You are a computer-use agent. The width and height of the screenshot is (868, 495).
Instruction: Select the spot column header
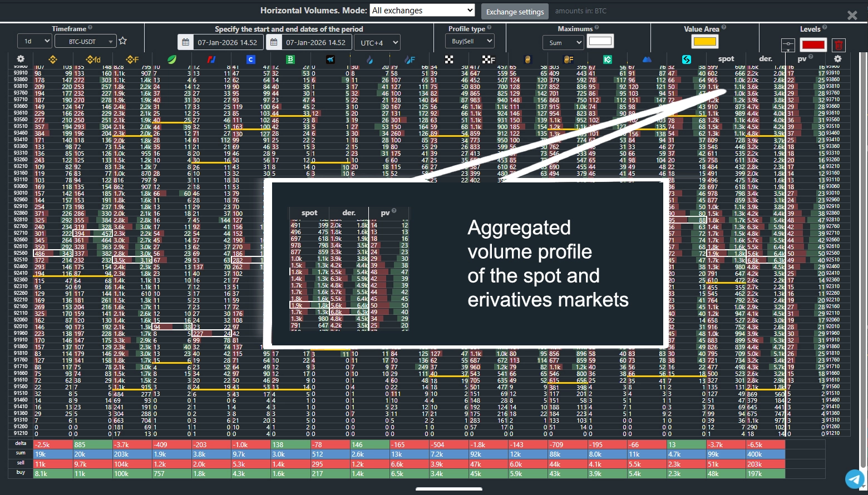[x=726, y=59]
